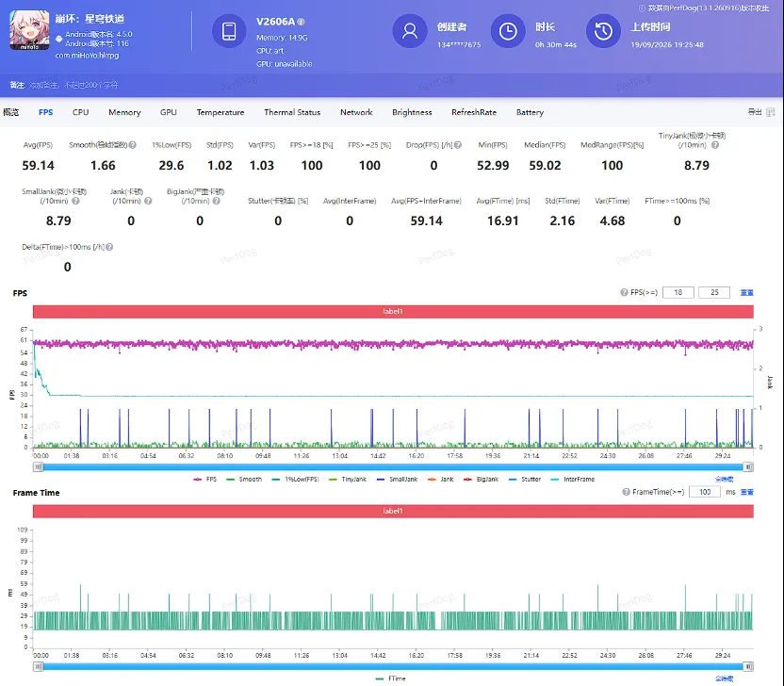Click the help icon beside SmallJank

[x=75, y=201]
